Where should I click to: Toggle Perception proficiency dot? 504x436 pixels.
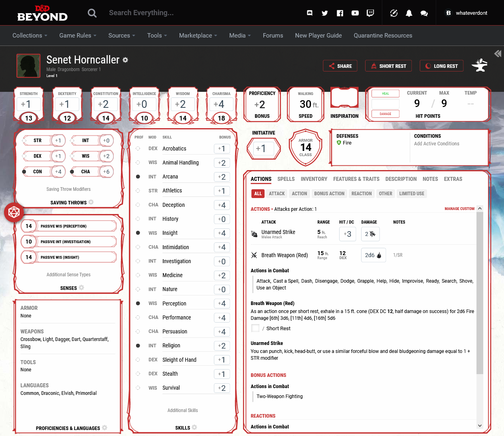point(138,303)
